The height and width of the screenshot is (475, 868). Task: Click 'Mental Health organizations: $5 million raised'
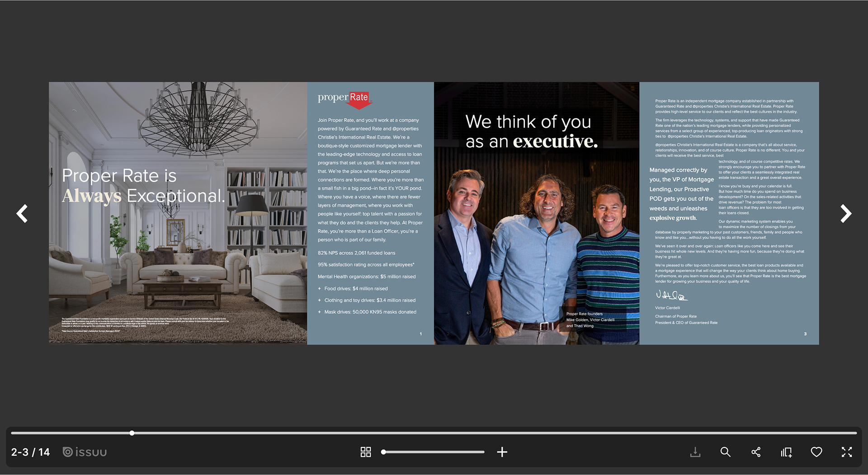[367, 277]
